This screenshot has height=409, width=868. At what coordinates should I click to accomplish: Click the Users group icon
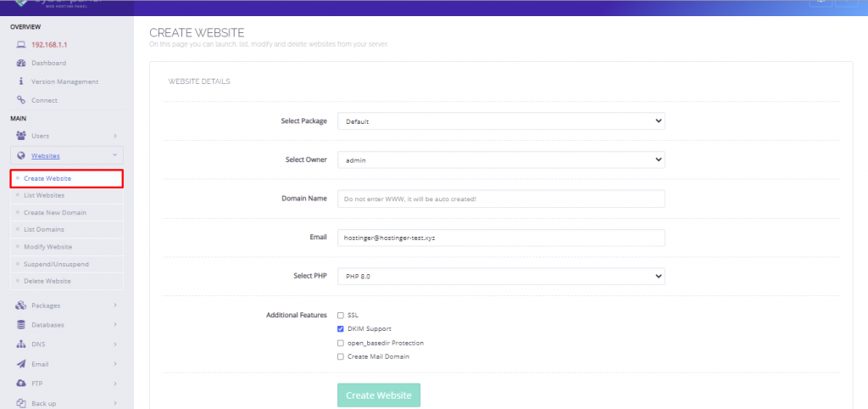21,136
